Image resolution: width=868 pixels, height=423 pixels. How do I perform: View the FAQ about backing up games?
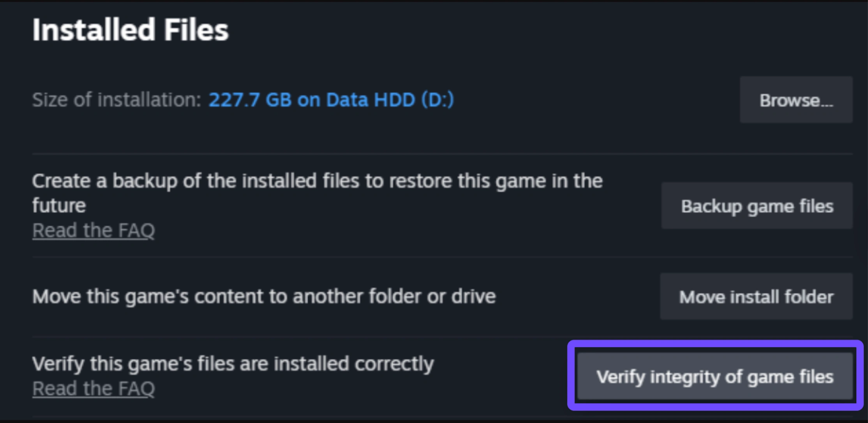click(x=93, y=231)
